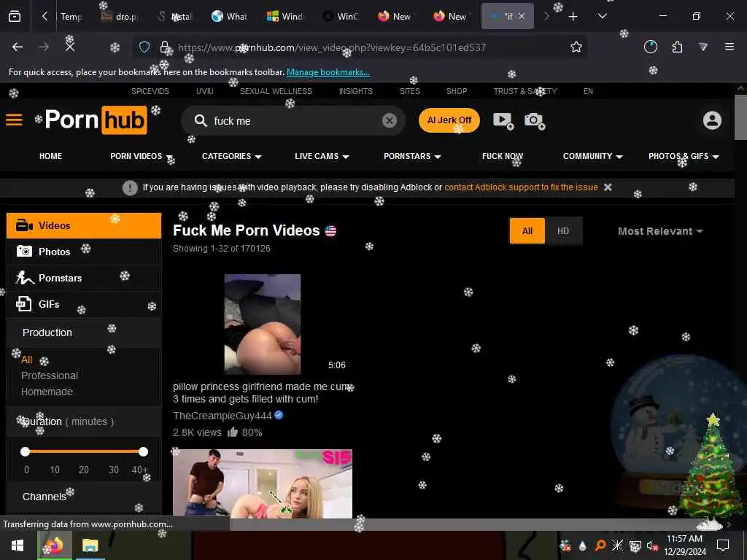Image resolution: width=747 pixels, height=560 pixels.
Task: Open tracking protection shield icon
Action: pos(144,47)
